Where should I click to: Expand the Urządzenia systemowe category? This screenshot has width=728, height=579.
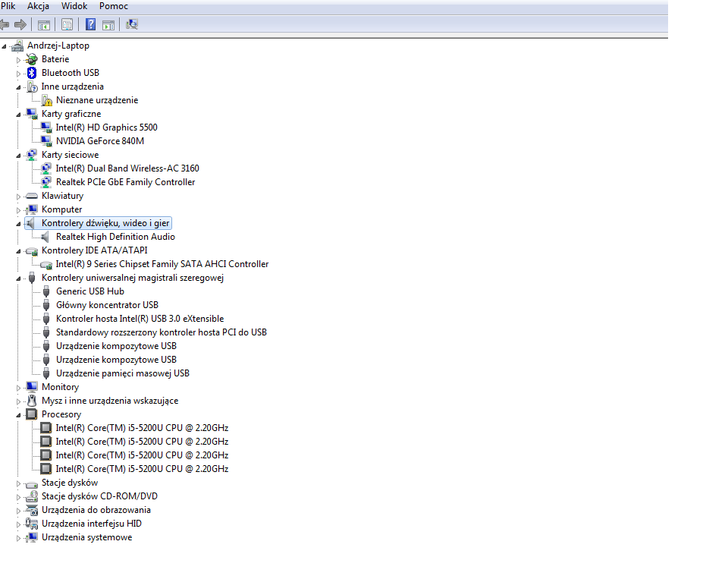pos(18,538)
